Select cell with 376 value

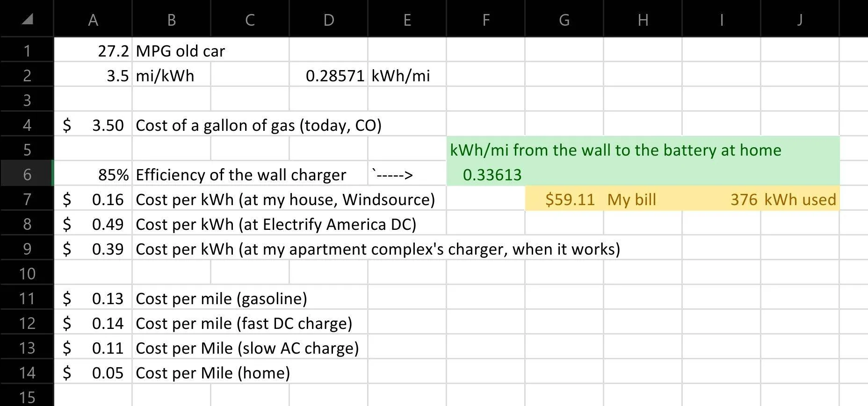[x=722, y=199]
